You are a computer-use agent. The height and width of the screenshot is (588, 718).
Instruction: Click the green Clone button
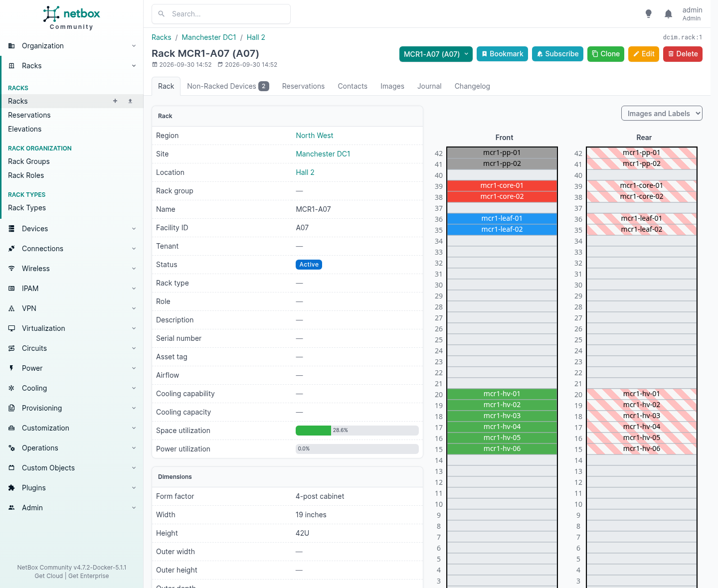(606, 54)
